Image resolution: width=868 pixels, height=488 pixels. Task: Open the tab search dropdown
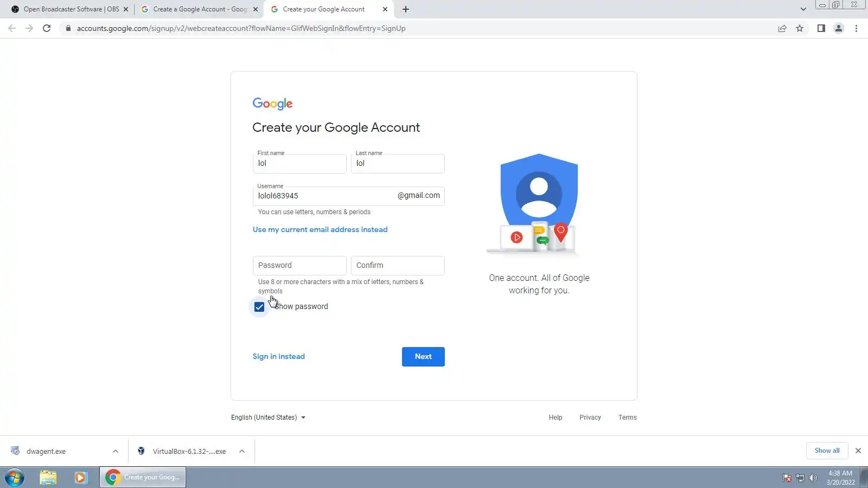pyautogui.click(x=803, y=9)
